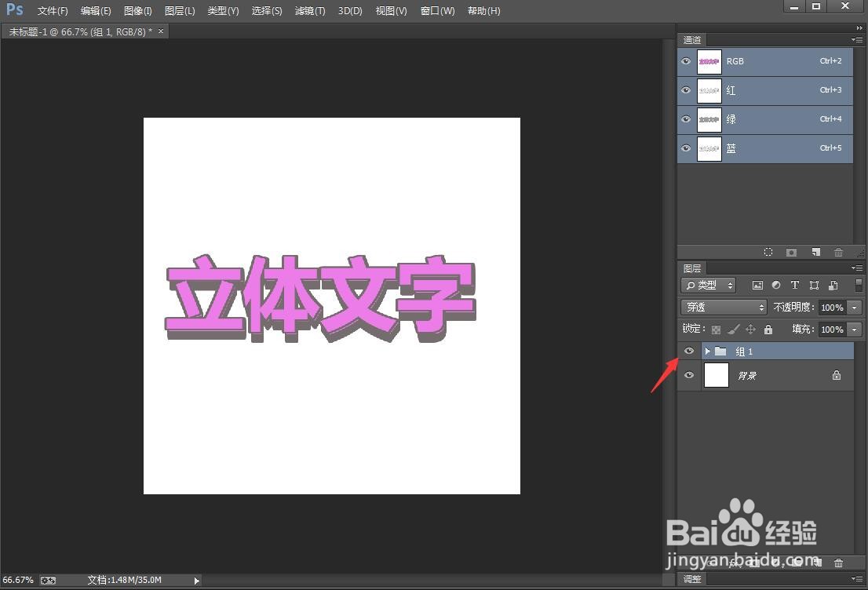Screen dimensions: 868x590
Task: Select the 红 channel thumbnail
Action: pos(709,90)
